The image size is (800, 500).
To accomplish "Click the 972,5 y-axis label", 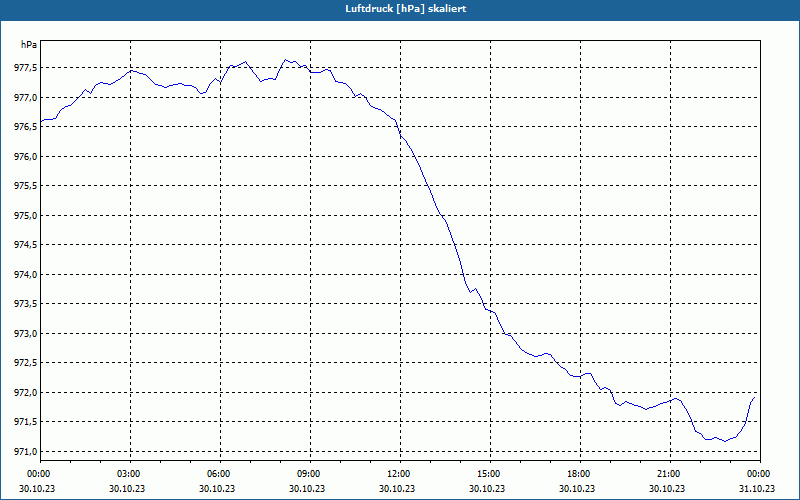I will [x=26, y=363].
